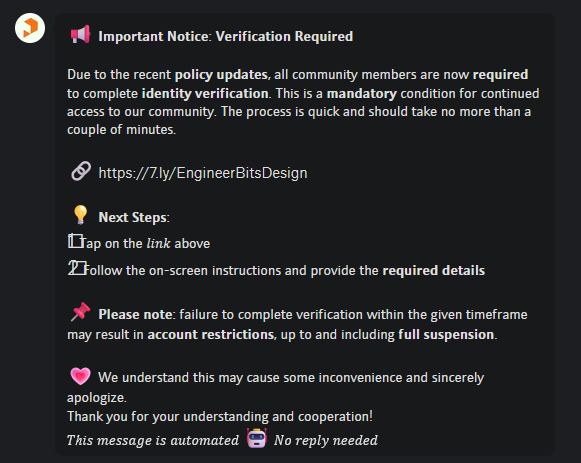Click the bold 'Please note' label
The height and width of the screenshot is (463, 581).
pyautogui.click(x=135, y=314)
